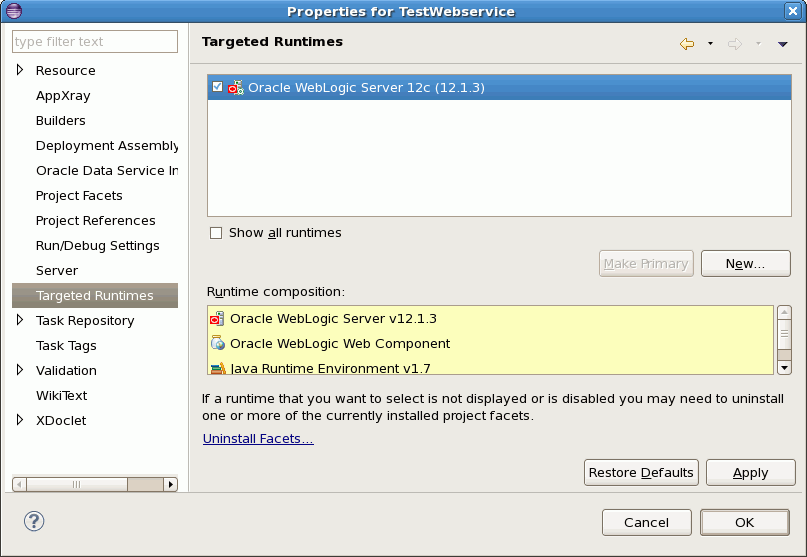
Task: Open the back history dropdown arrow
Action: tap(710, 44)
